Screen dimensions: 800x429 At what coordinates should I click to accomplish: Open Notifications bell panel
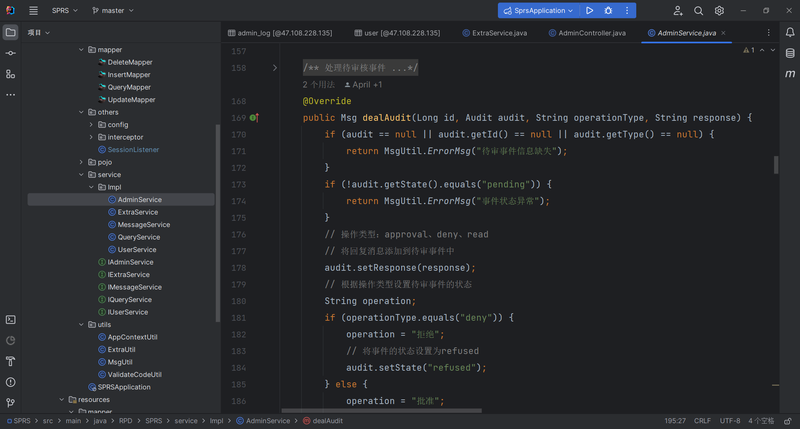tap(790, 32)
